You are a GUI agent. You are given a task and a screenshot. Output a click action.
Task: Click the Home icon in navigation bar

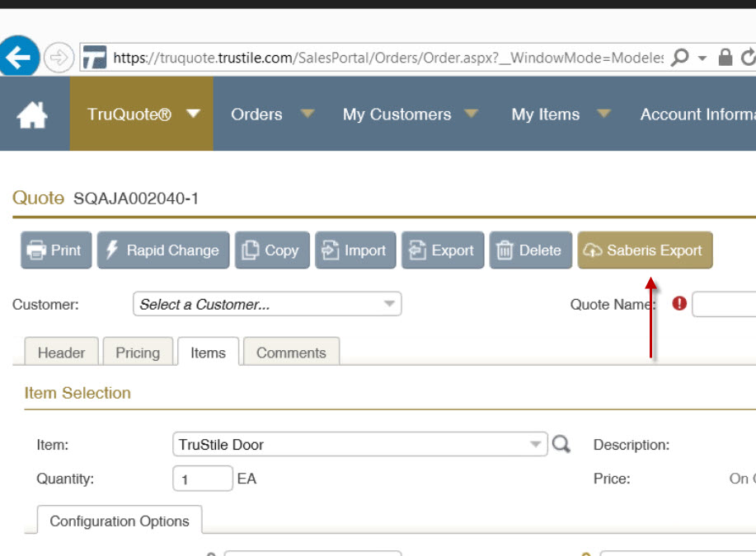click(33, 114)
